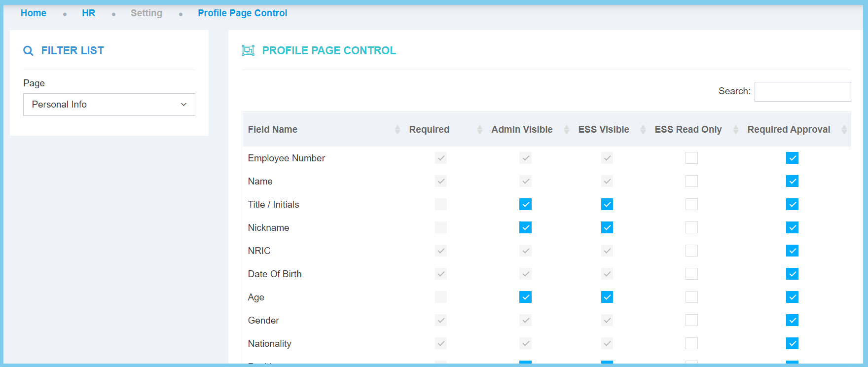
Task: Open HR breadcrumb link
Action: (88, 13)
